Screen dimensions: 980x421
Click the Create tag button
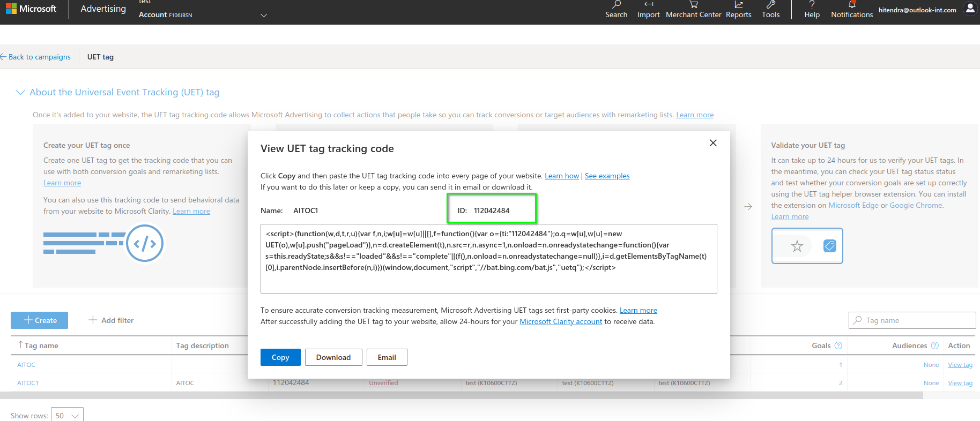click(x=39, y=320)
